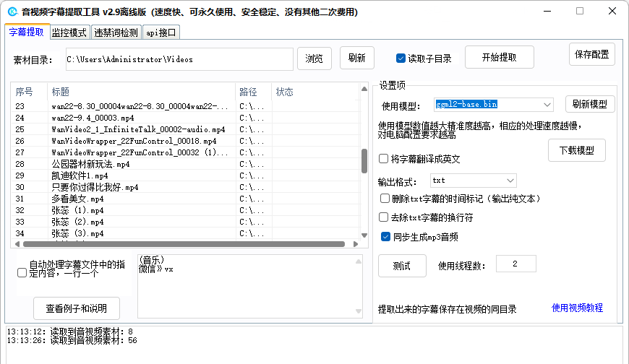The image size is (629, 364).
Task: Switch to the 监控模式 tab
Action: [69, 32]
